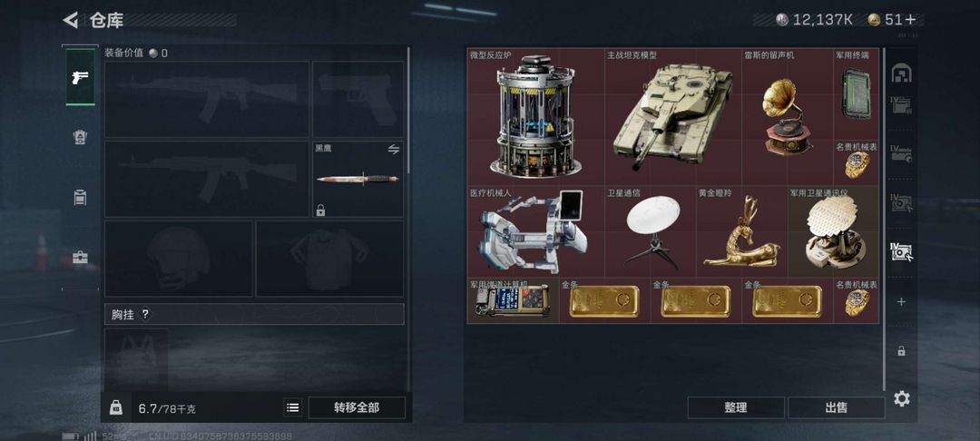Open the backpack tab in left sidebar
Image resolution: width=980 pixels, height=441 pixels.
(80, 137)
